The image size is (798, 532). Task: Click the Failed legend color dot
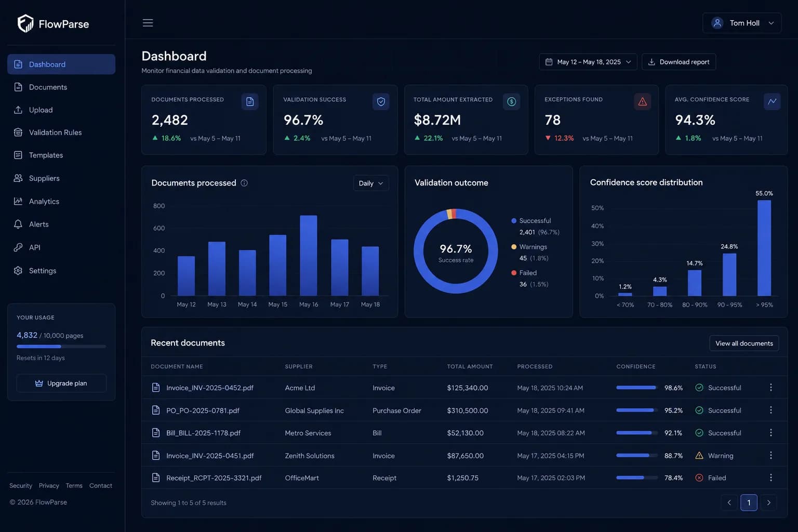[514, 273]
